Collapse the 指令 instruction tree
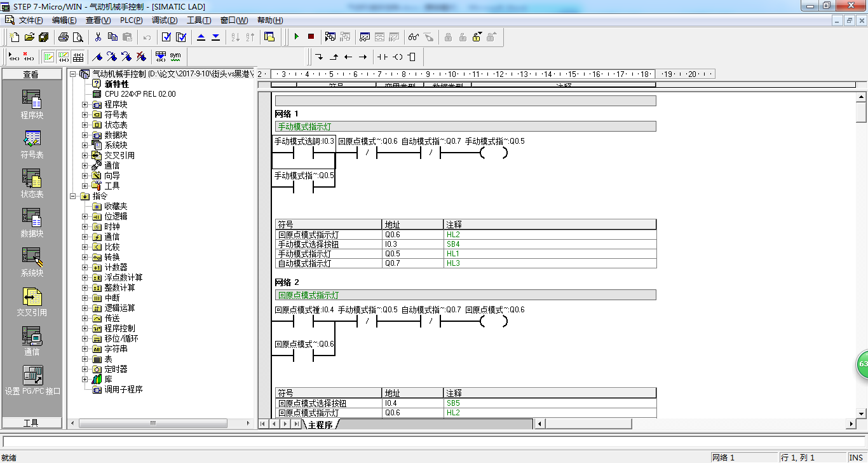 coord(73,196)
